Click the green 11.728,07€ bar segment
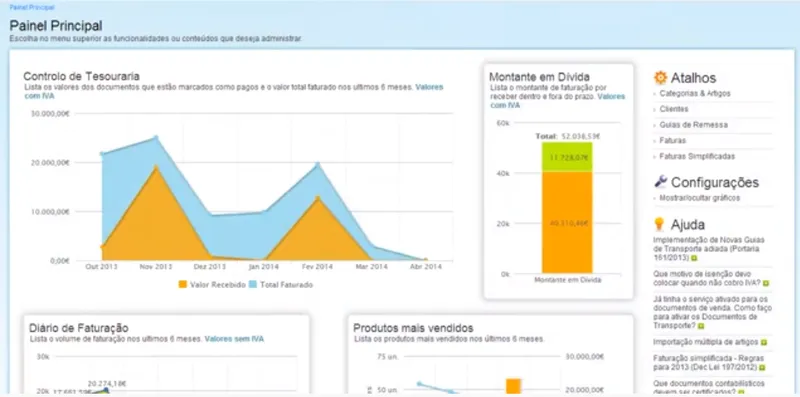The image size is (800, 397). [567, 157]
